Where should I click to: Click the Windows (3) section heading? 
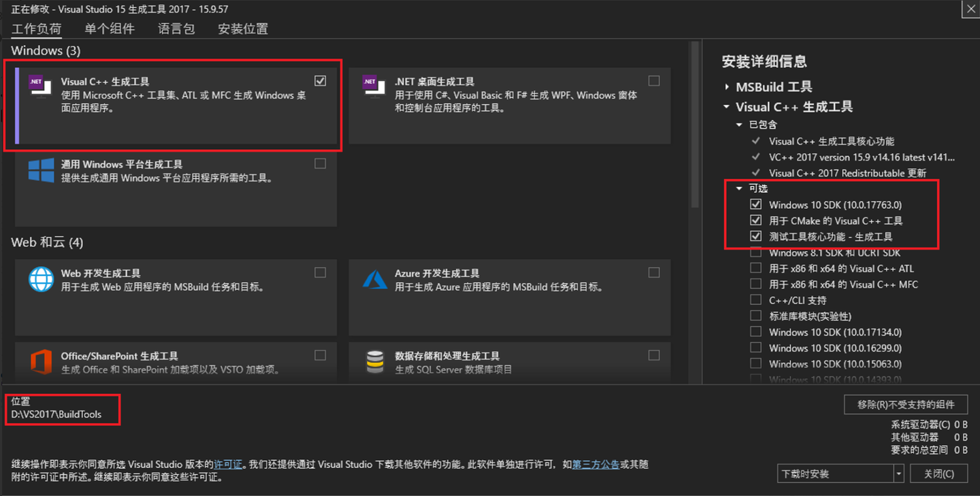[46, 50]
